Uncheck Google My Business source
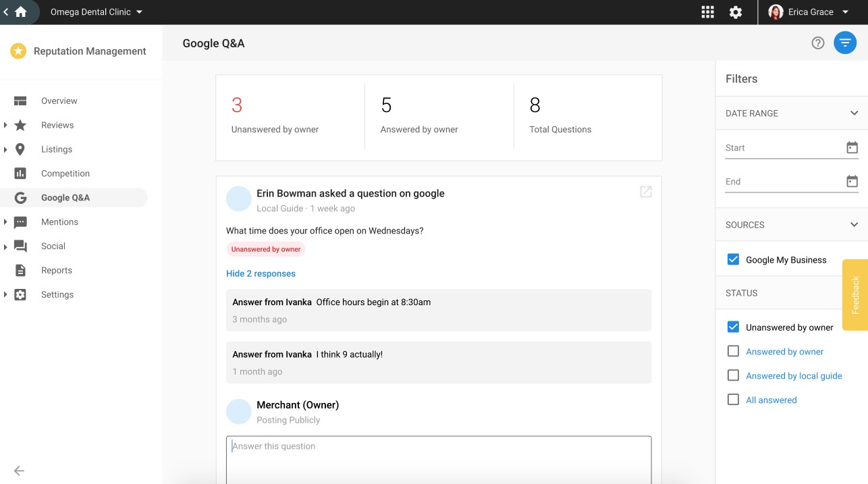Viewport: 868px width, 484px height. pos(733,259)
